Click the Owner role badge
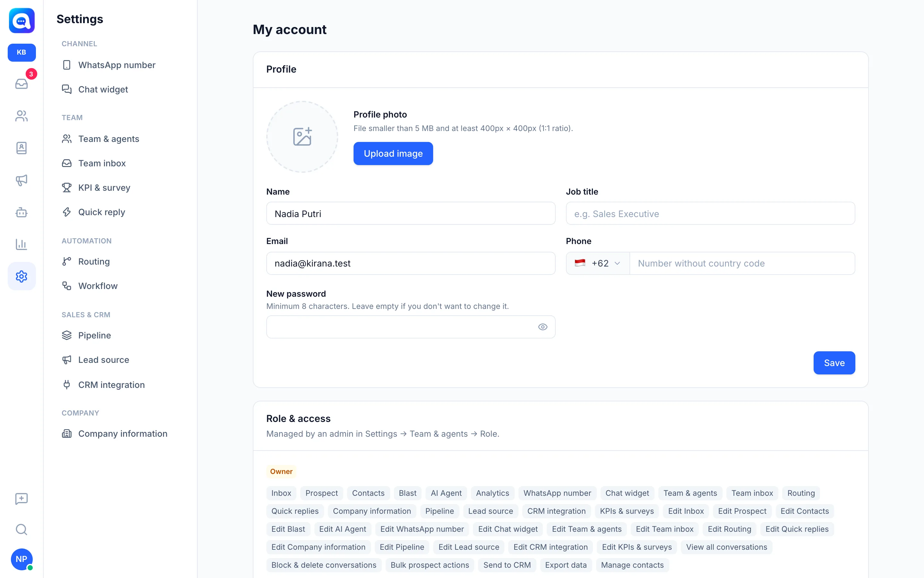 (x=281, y=471)
